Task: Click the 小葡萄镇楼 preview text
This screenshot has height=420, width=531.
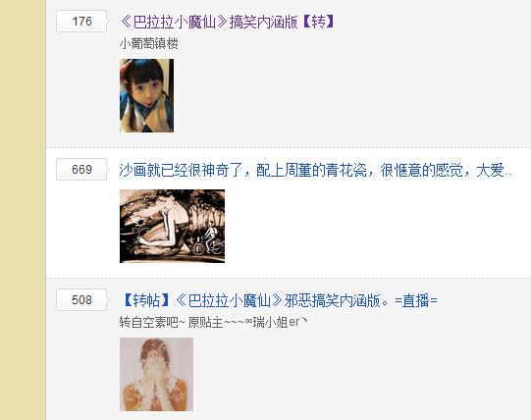Action: [x=148, y=44]
